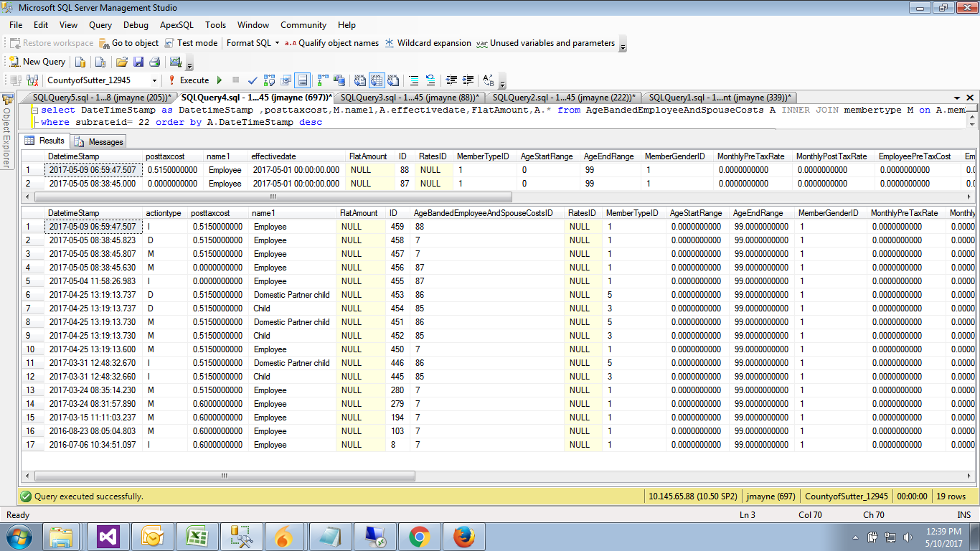Switch to Results to Text
This screenshot has height=551, width=980.
360,80
